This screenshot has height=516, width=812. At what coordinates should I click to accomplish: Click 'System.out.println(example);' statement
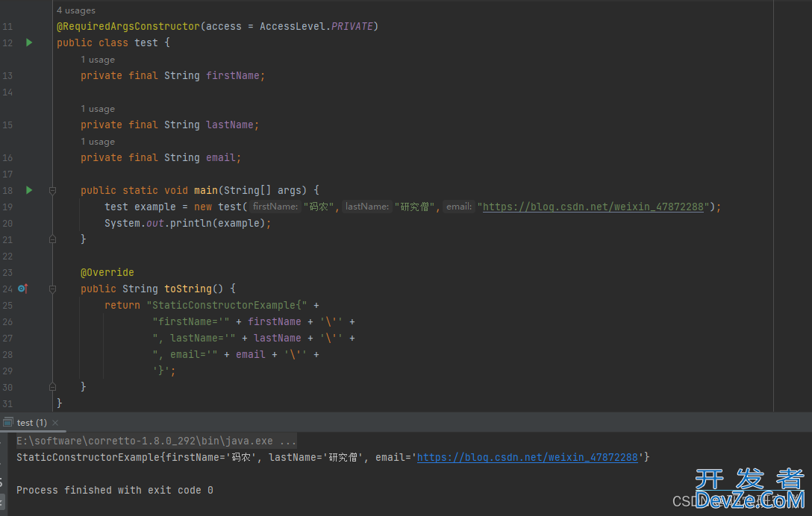coord(187,223)
